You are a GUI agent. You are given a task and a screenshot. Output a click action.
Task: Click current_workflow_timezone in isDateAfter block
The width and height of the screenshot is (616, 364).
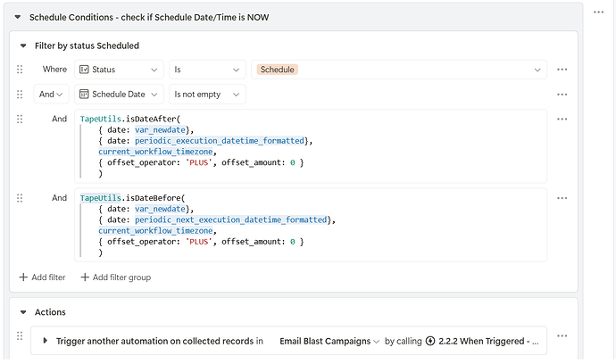(x=155, y=152)
